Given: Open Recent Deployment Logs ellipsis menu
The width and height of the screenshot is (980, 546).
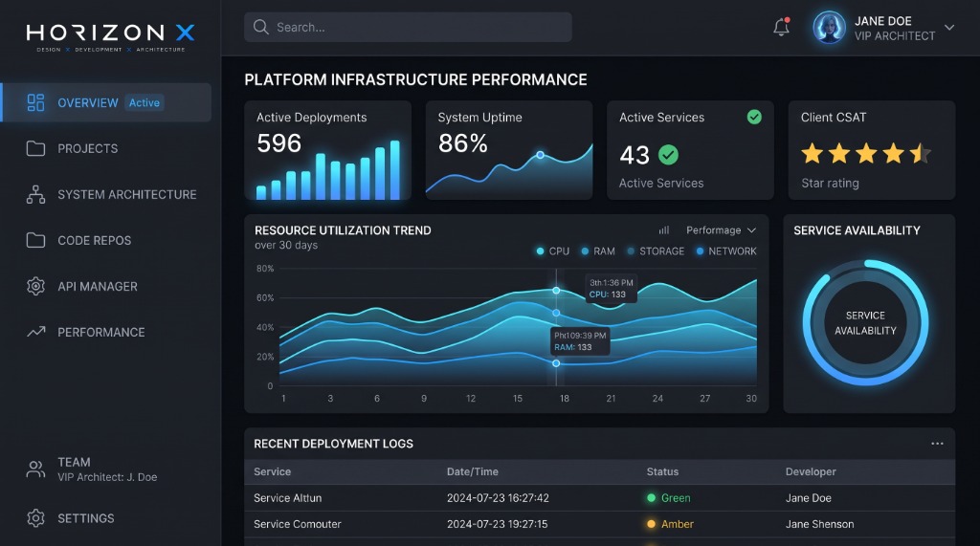Looking at the screenshot, I should (937, 444).
